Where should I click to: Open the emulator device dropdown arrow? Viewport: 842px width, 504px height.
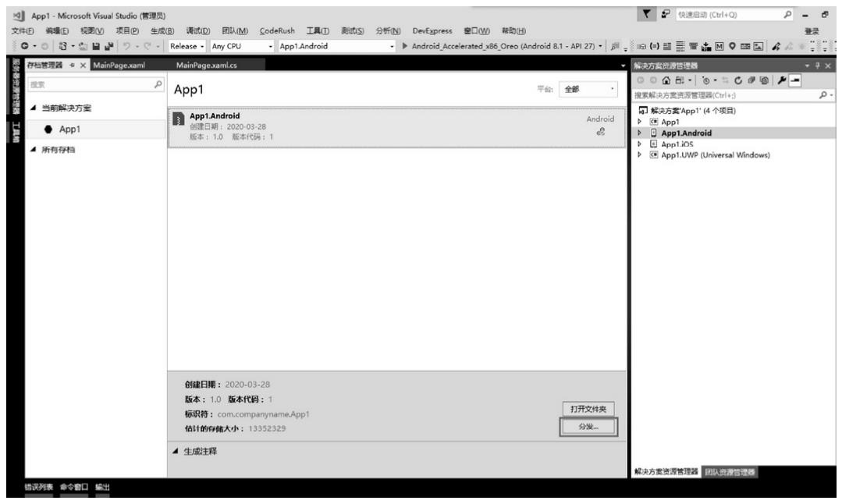tap(600, 46)
